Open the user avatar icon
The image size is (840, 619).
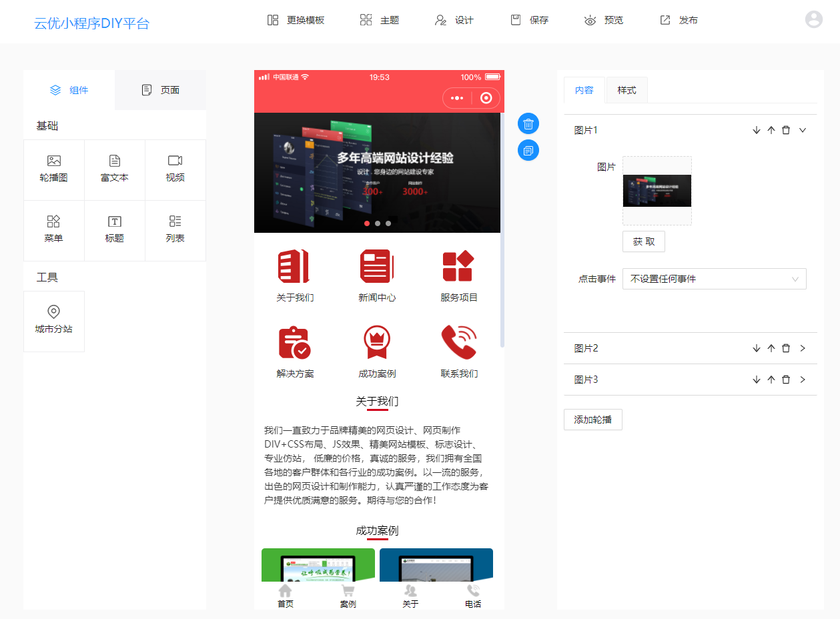point(814,19)
